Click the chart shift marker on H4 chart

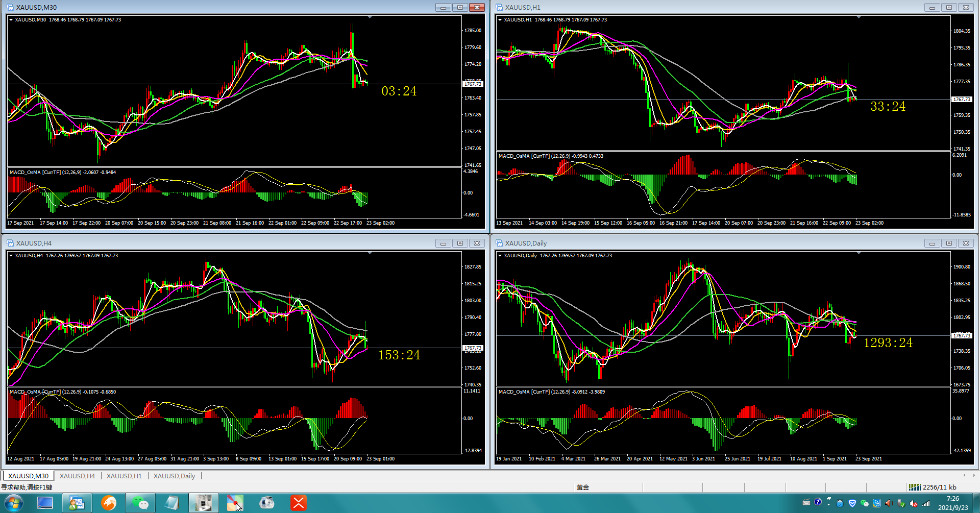click(370, 253)
